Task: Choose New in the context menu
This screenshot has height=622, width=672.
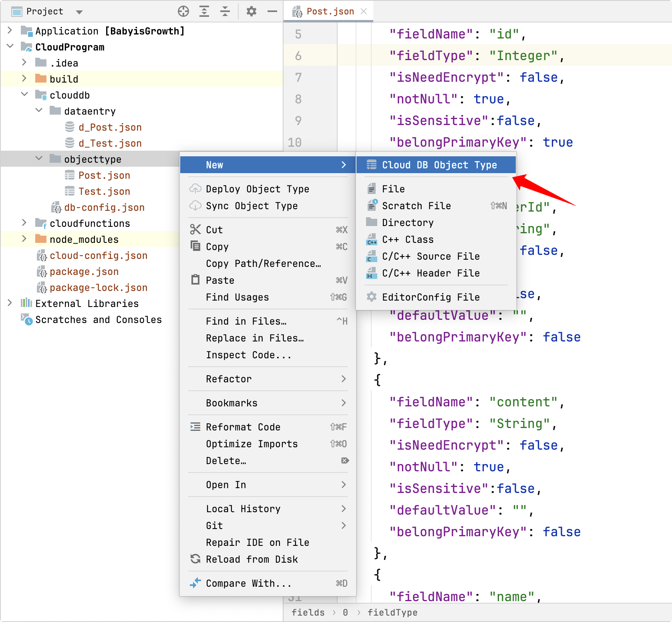Action: 268,165
